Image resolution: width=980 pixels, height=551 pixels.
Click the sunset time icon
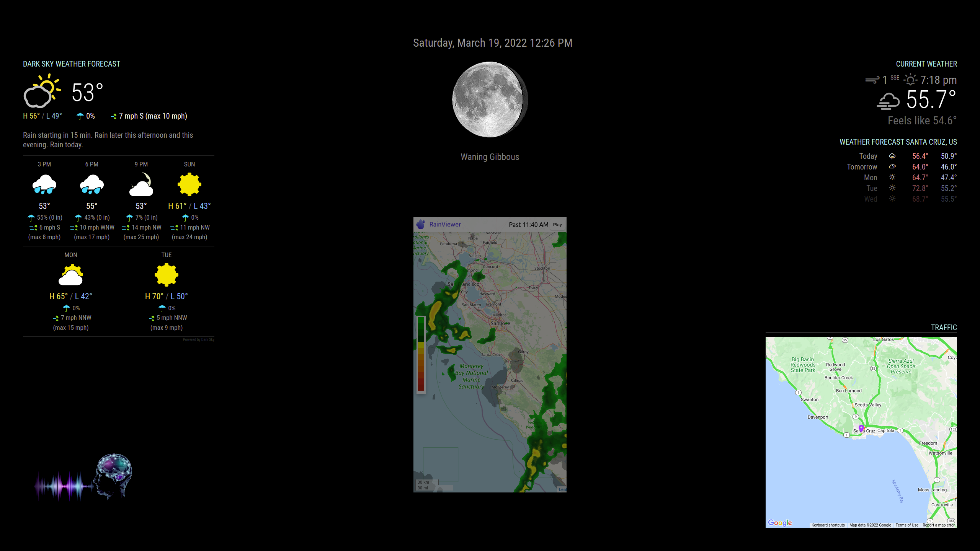coord(910,80)
